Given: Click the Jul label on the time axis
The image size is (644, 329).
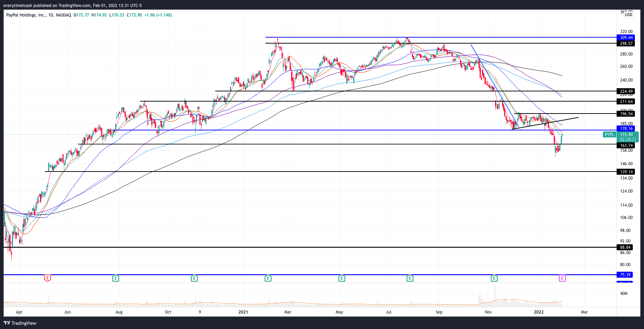Looking at the screenshot, I should pyautogui.click(x=389, y=312).
